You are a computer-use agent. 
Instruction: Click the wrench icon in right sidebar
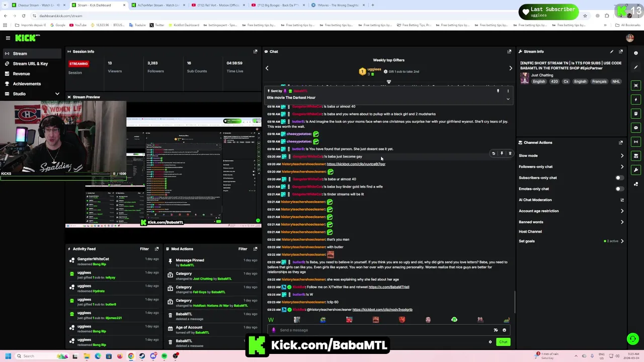[x=636, y=170]
